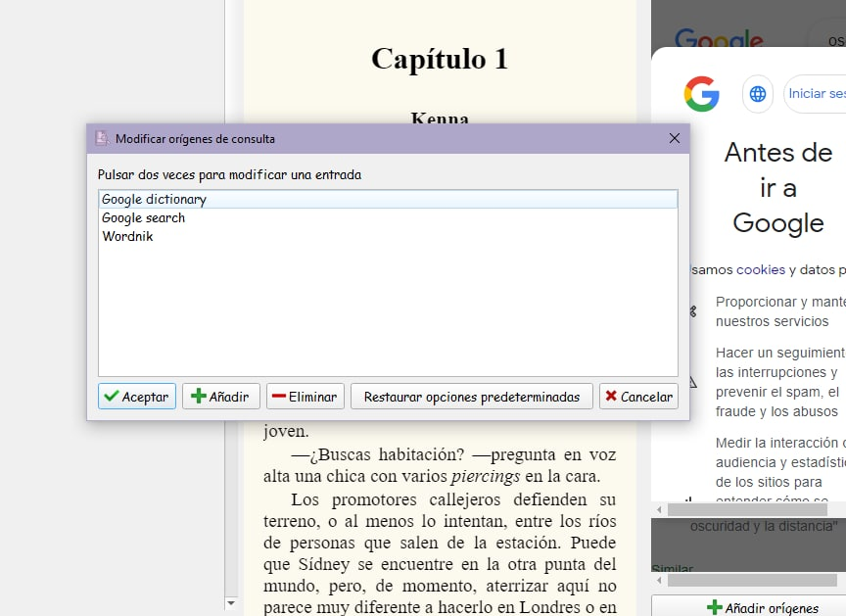The height and width of the screenshot is (616, 846).
Task: Click the Aceptar button with green checkmark
Action: (137, 397)
